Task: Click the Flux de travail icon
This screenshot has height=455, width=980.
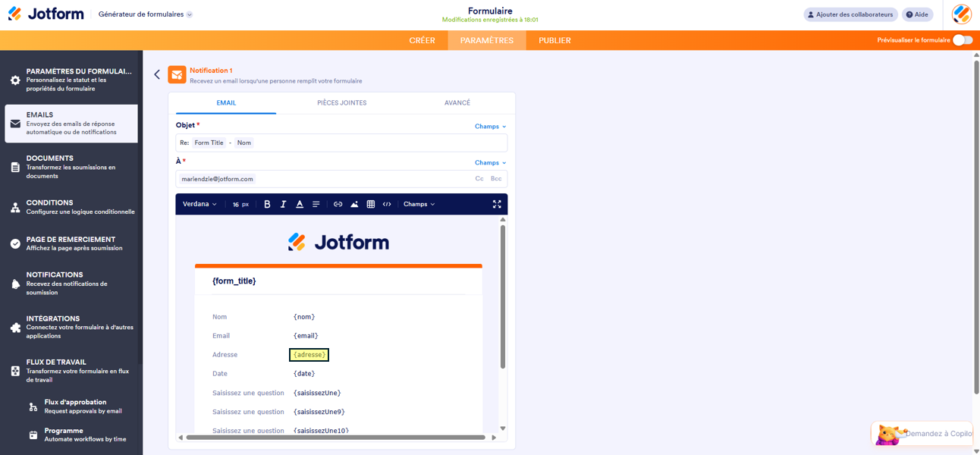Action: point(15,371)
